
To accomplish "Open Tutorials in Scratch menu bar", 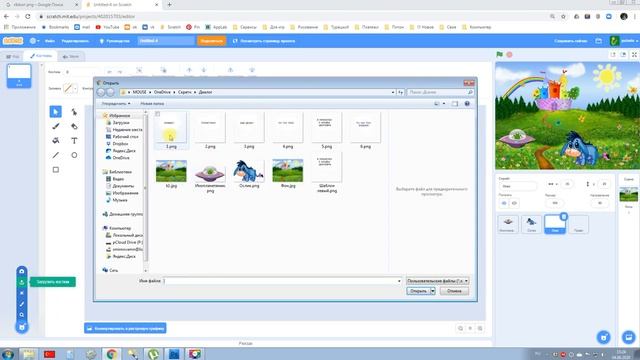I will click(x=115, y=41).
